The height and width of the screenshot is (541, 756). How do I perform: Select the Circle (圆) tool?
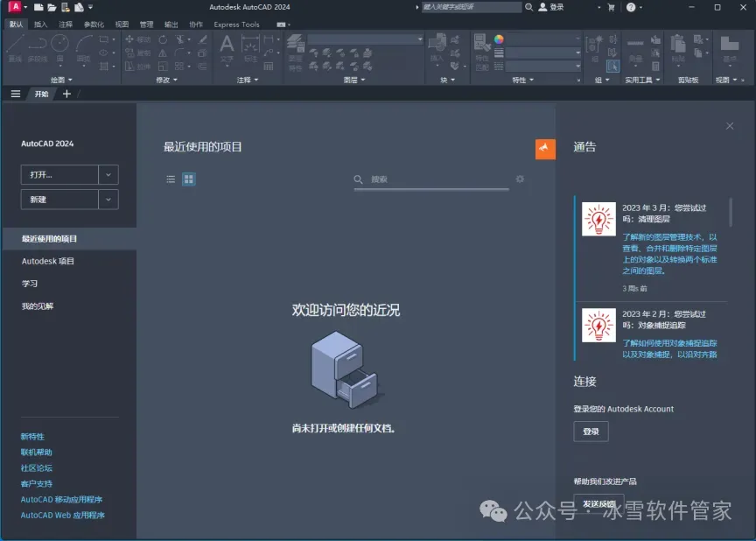59,48
